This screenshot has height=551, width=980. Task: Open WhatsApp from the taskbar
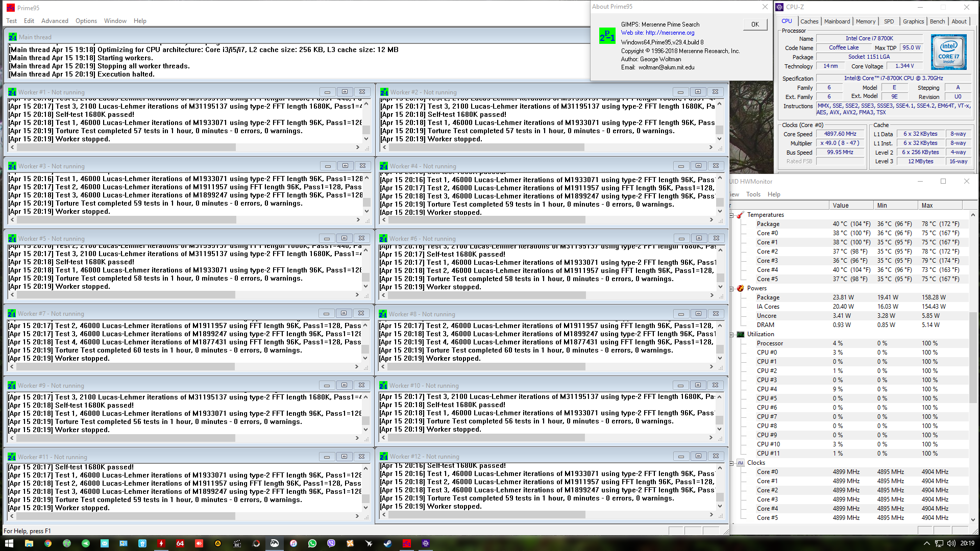(312, 543)
